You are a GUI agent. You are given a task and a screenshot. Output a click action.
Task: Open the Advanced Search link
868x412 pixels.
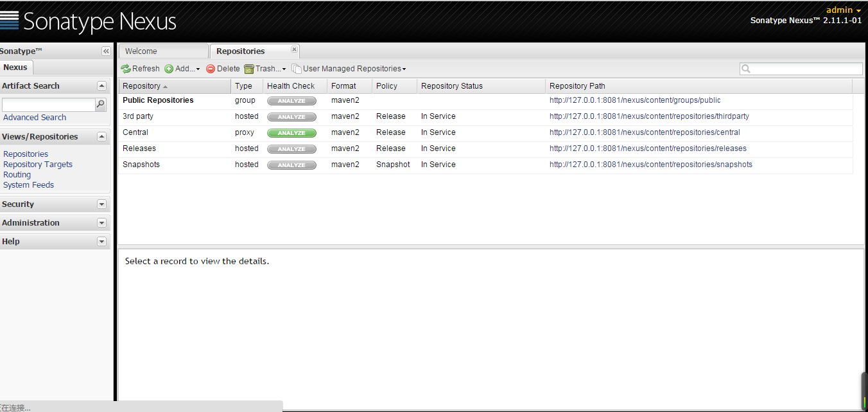tap(35, 118)
